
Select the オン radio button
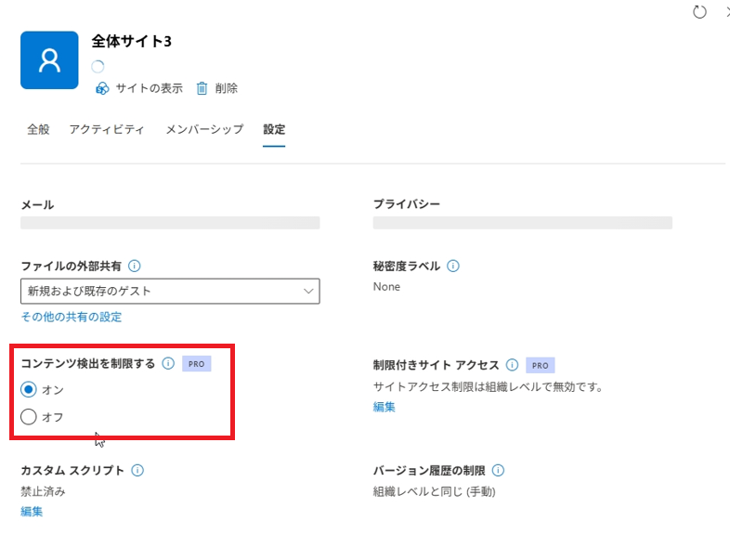tap(29, 389)
